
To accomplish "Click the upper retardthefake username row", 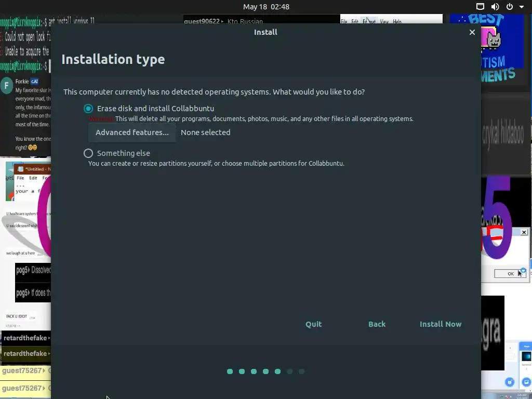I will pyautogui.click(x=25, y=338).
